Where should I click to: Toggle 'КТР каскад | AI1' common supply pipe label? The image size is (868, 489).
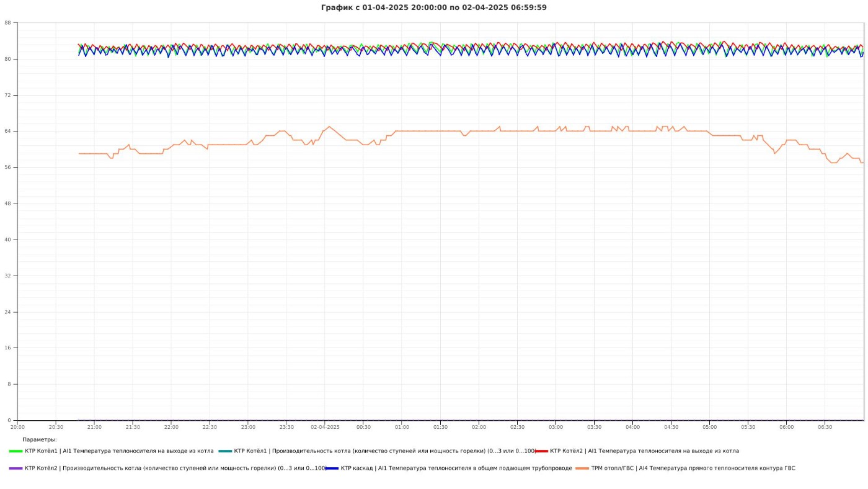(456, 469)
